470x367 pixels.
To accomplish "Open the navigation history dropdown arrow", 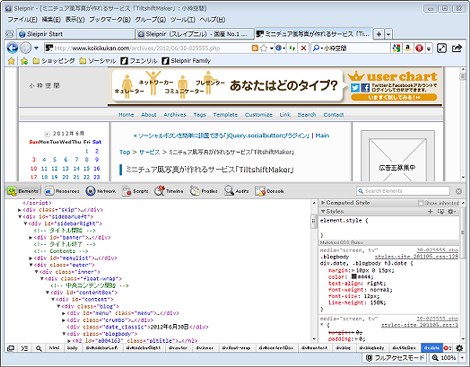I will [36, 48].
